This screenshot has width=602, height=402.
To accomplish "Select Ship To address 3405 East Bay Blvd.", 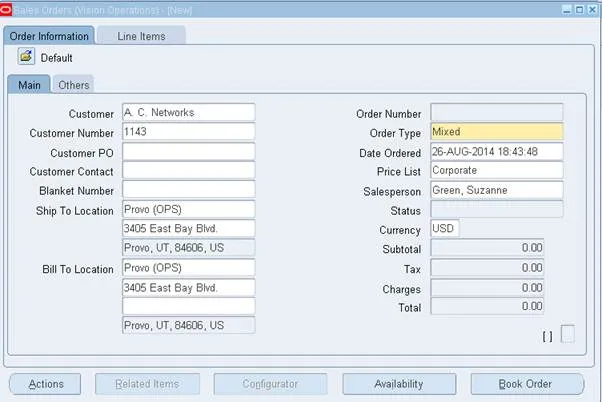I will tap(189, 228).
